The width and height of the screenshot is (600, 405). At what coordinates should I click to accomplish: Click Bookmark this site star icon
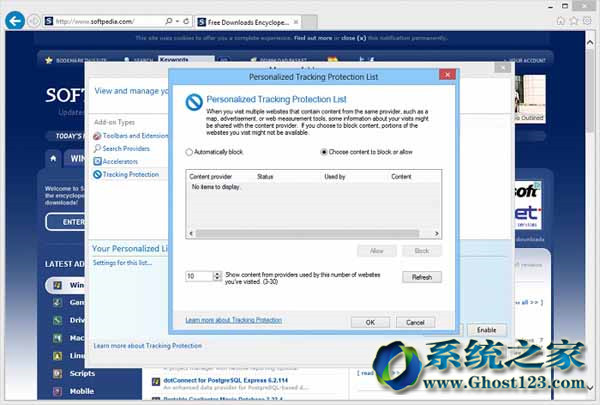point(49,60)
